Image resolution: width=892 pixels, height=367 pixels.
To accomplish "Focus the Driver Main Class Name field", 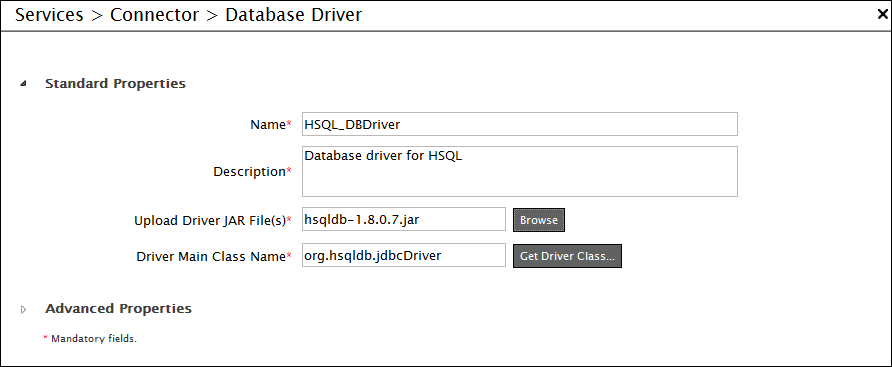I will [404, 255].
